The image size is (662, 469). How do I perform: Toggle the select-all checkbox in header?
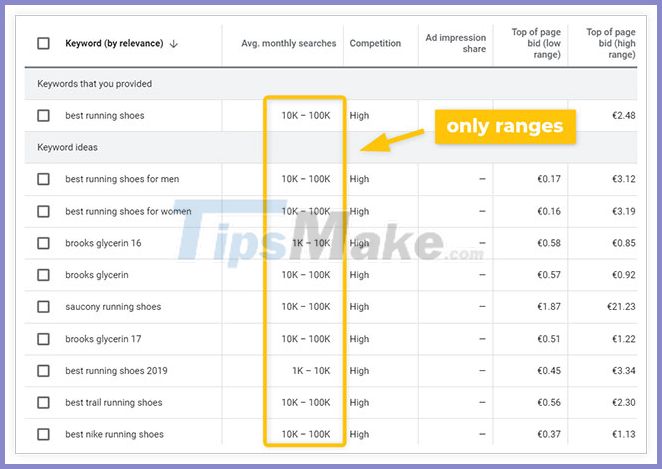43,43
